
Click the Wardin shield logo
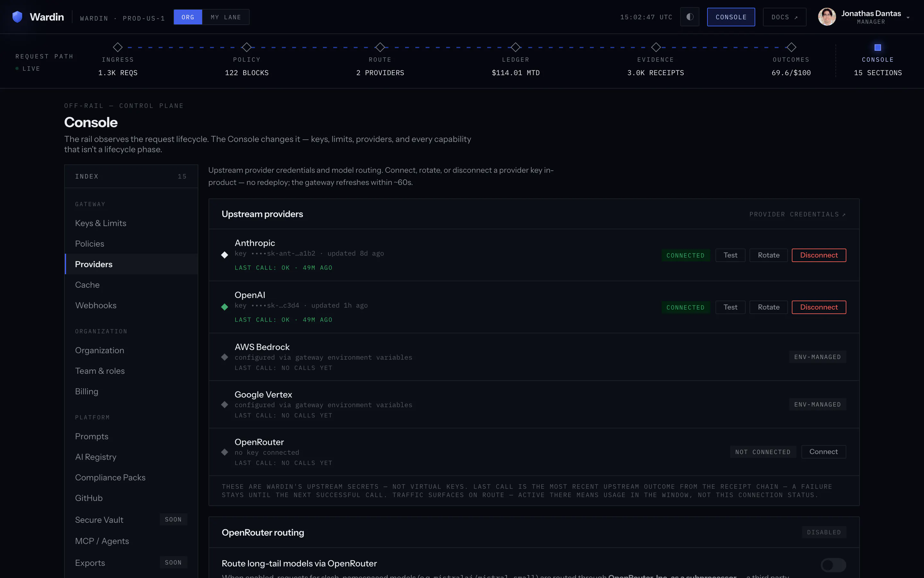coord(17,17)
